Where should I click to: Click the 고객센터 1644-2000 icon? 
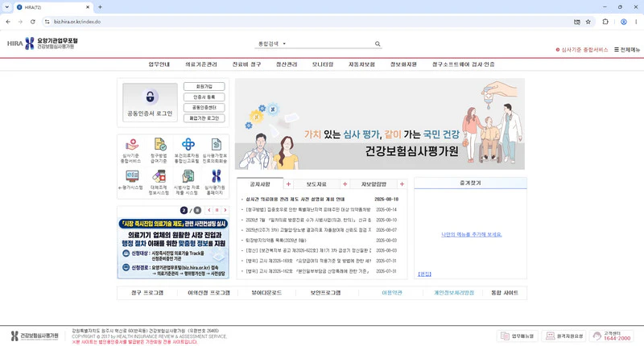pyautogui.click(x=612, y=336)
